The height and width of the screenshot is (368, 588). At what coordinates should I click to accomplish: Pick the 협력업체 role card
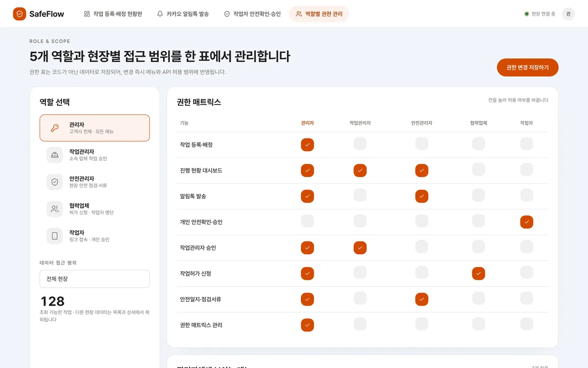pos(95,209)
